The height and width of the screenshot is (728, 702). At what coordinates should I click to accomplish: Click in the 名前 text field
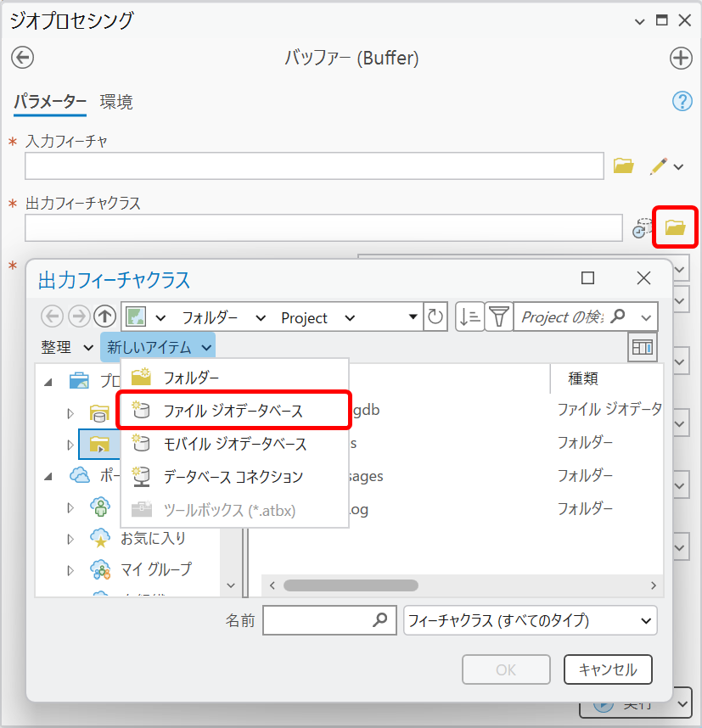point(318,620)
